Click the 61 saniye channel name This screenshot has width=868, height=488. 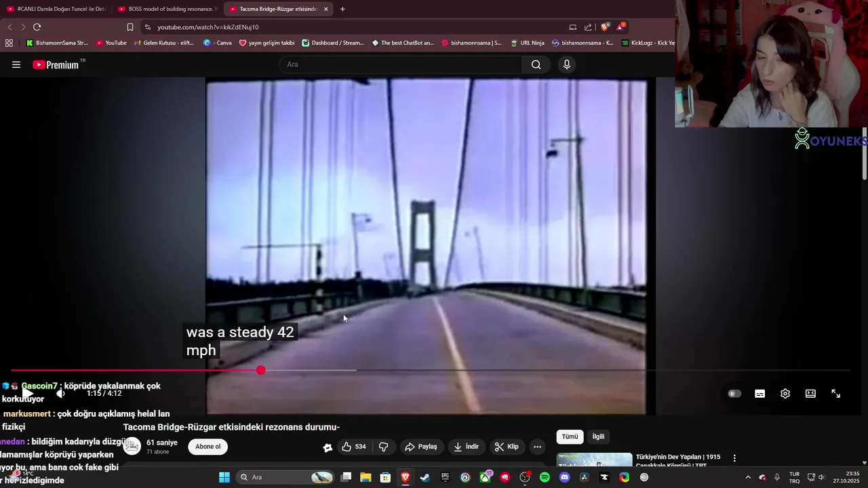(162, 443)
